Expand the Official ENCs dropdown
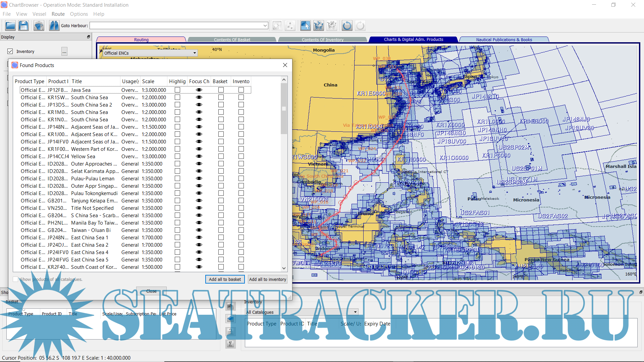Screen dimensions: 644x362 (x=195, y=53)
